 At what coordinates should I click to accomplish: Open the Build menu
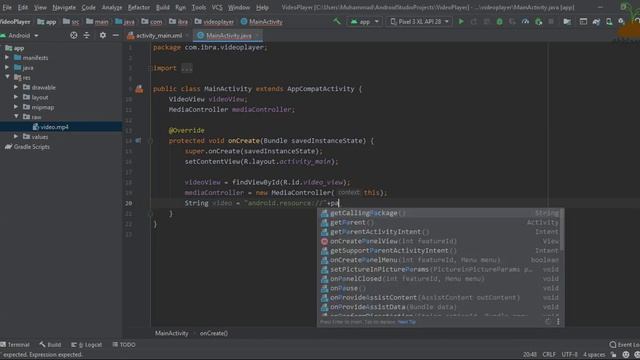click(162, 7)
